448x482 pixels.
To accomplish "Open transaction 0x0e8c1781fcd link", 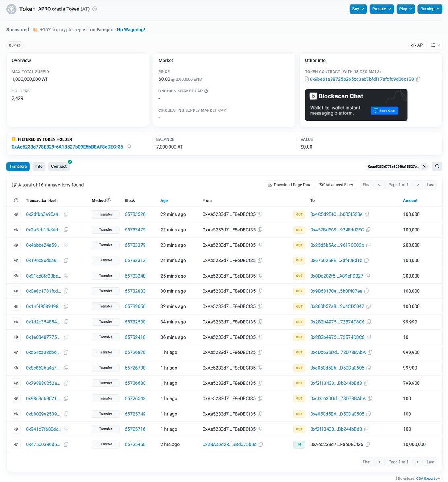I will pos(43,291).
